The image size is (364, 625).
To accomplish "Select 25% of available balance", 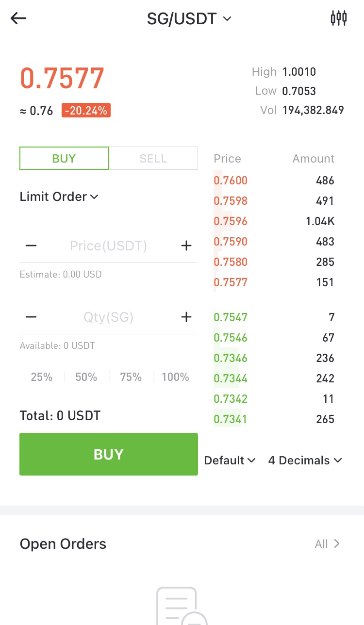I will [42, 377].
